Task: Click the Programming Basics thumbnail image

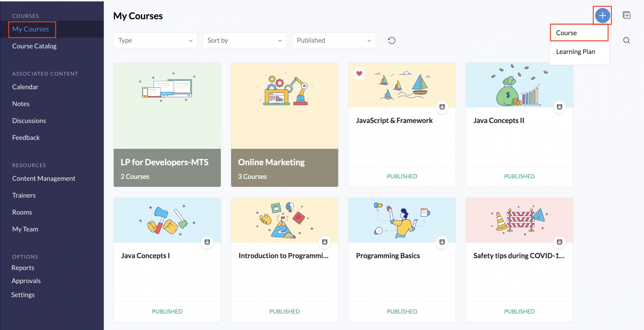Action: pyautogui.click(x=402, y=220)
